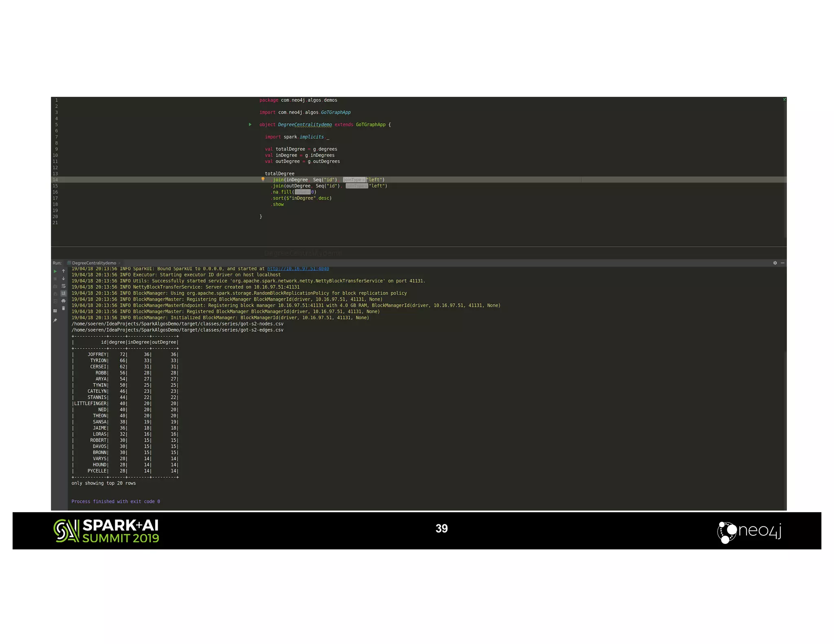This screenshot has width=834, height=644.
Task: Click the green inspection checkmark at editor corner
Action: coord(784,99)
